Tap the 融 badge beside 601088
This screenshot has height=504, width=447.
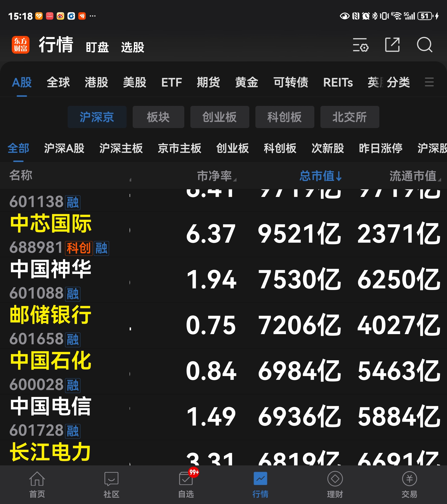tap(73, 294)
